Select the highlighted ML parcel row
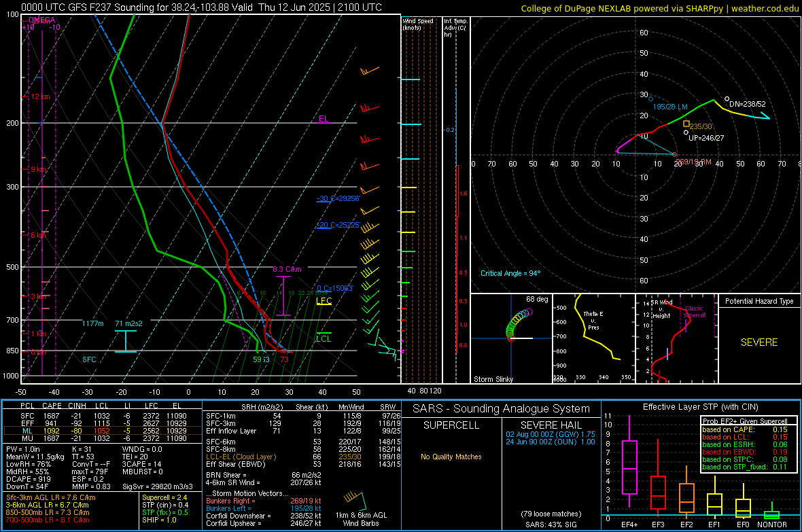 tap(103, 431)
